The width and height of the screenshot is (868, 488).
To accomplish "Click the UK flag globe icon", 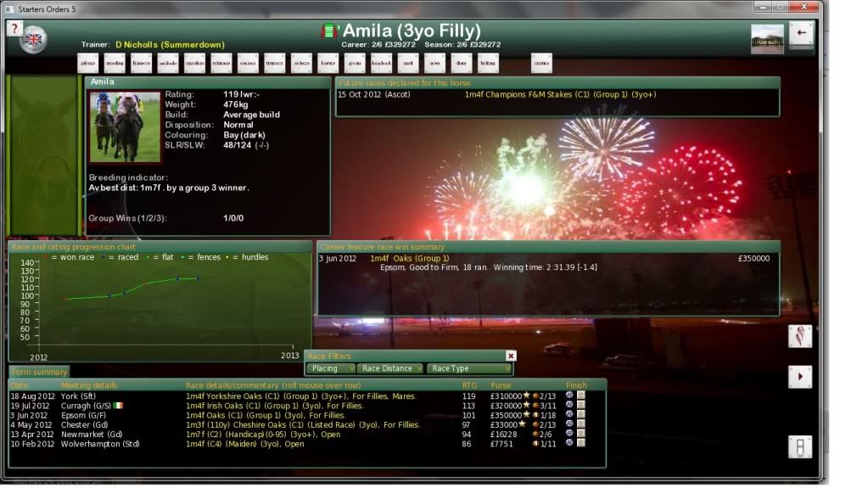I will click(x=33, y=39).
